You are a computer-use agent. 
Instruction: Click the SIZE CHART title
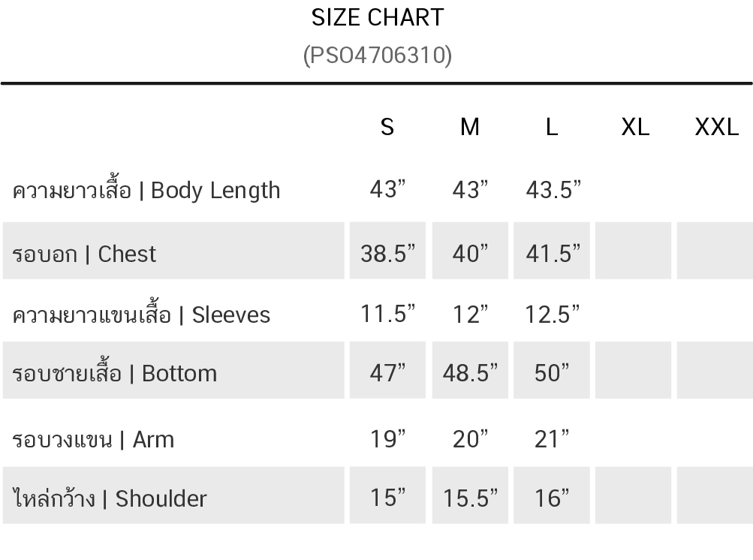pos(378,17)
